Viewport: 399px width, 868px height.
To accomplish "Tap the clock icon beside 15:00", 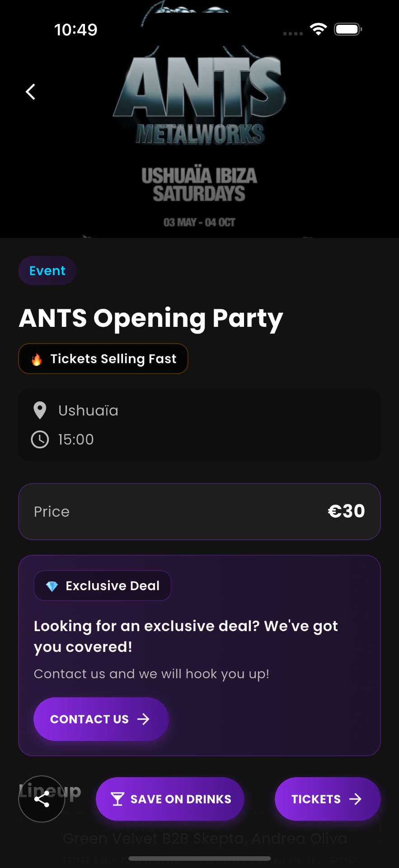I will [x=40, y=439].
